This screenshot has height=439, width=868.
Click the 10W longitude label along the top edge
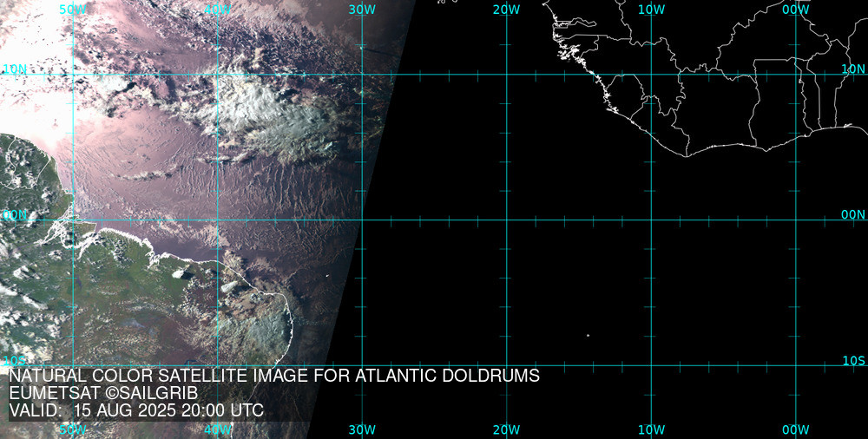[x=652, y=10]
